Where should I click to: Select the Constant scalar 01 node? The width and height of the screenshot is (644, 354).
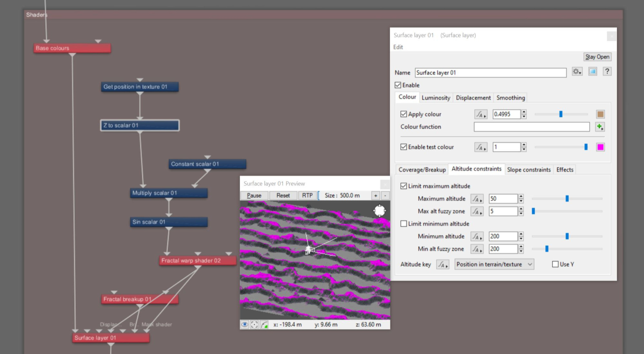207,164
